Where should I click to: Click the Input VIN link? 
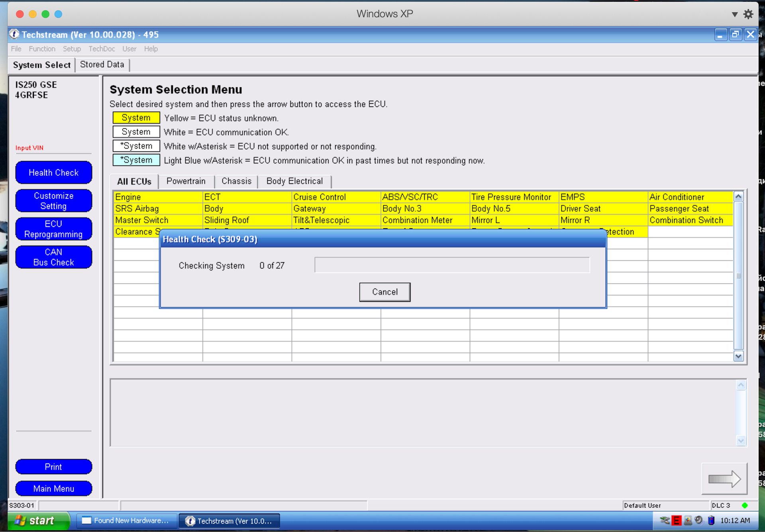pyautogui.click(x=29, y=148)
